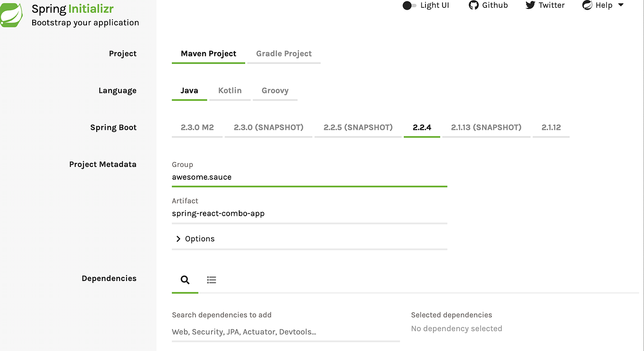Select Spring Boot version 2.2.4
644x351 pixels.
coord(421,127)
